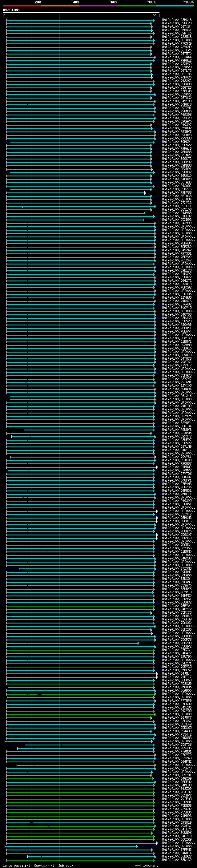Image resolution: width=197 pixels, height=868 pixels.
Task: Choose hit UniRef100_Q42262
Action: (x=176, y=81)
